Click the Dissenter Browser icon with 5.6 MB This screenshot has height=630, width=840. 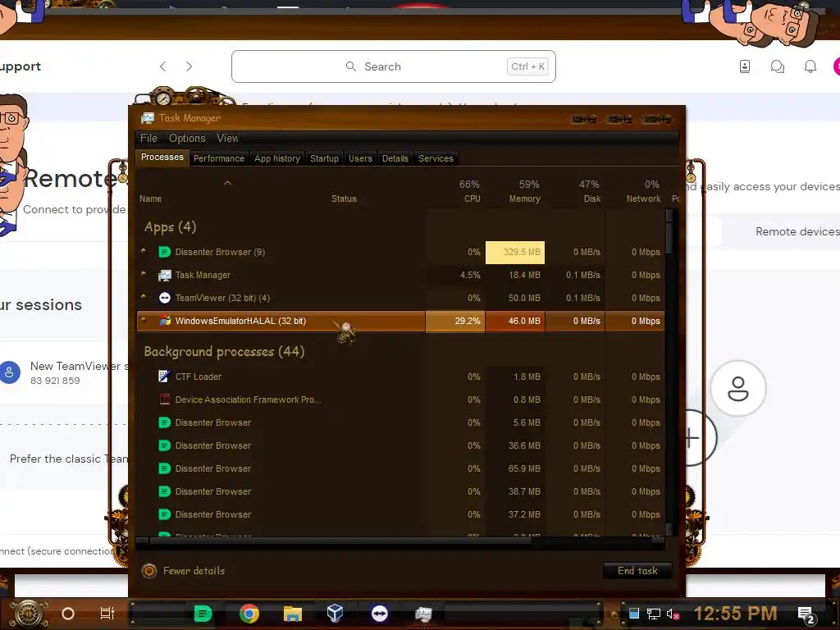(x=164, y=422)
